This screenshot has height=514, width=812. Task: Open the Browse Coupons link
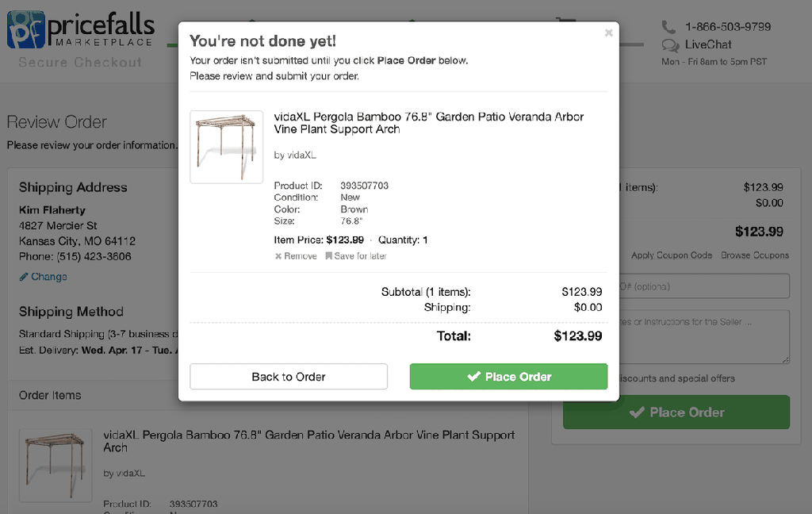point(755,255)
